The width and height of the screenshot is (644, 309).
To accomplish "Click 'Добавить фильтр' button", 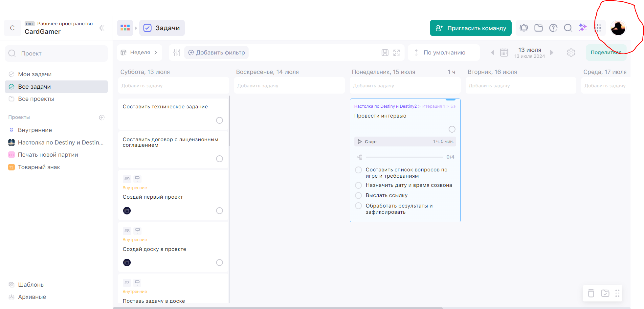I will point(216,53).
